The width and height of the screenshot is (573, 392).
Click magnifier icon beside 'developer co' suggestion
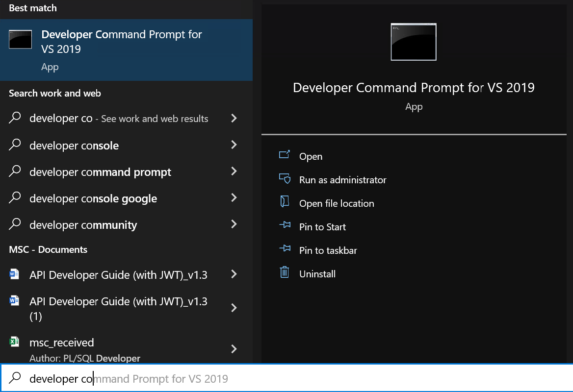coord(15,118)
